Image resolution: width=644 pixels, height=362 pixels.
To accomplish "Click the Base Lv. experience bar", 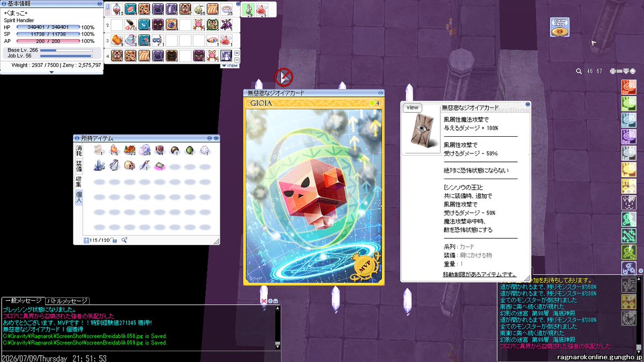I will click(x=67, y=50).
